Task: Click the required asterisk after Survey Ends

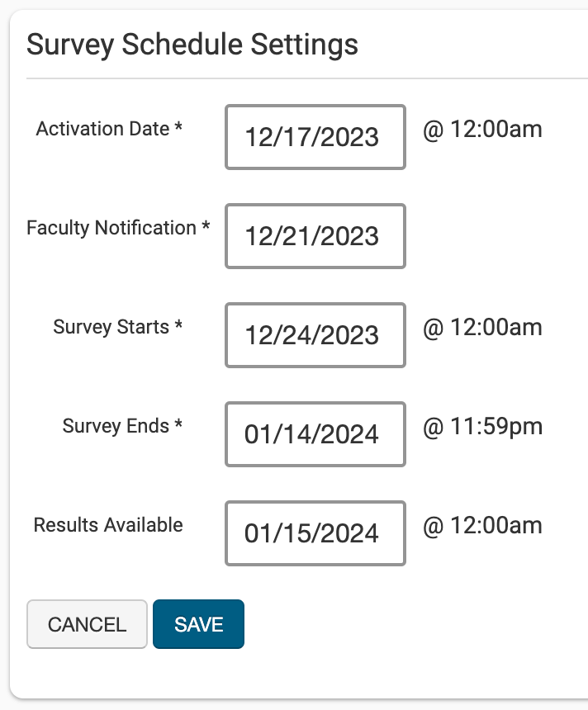Action: [x=178, y=426]
